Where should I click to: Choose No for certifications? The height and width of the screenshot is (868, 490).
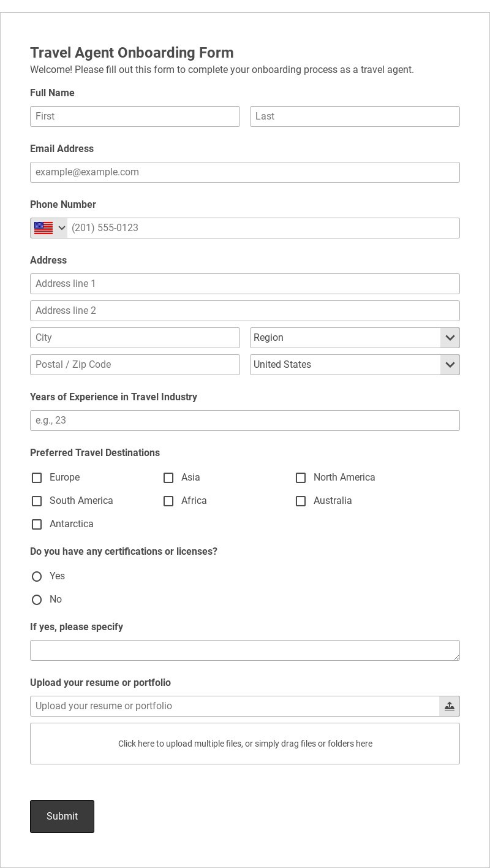tap(37, 600)
